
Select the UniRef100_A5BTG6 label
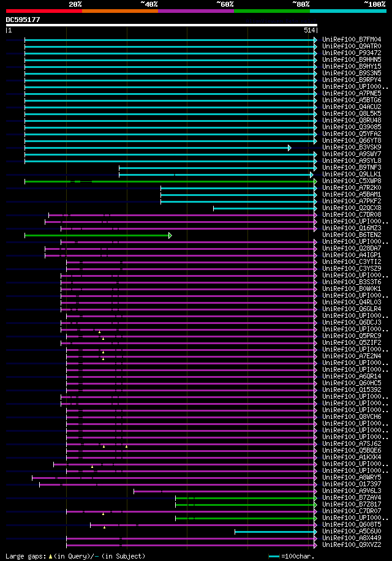click(352, 100)
